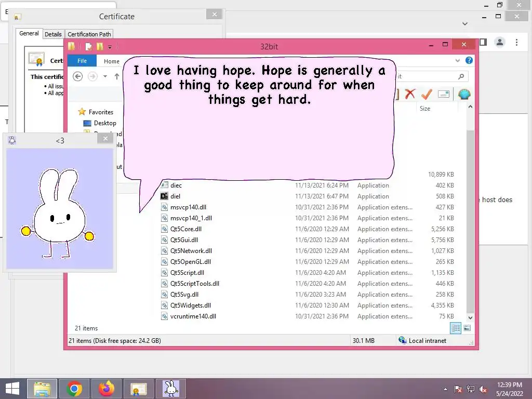Screen dimensions: 532x399
Task: Click the vertical scrollbar thumb of the file list
Action: tap(470, 220)
